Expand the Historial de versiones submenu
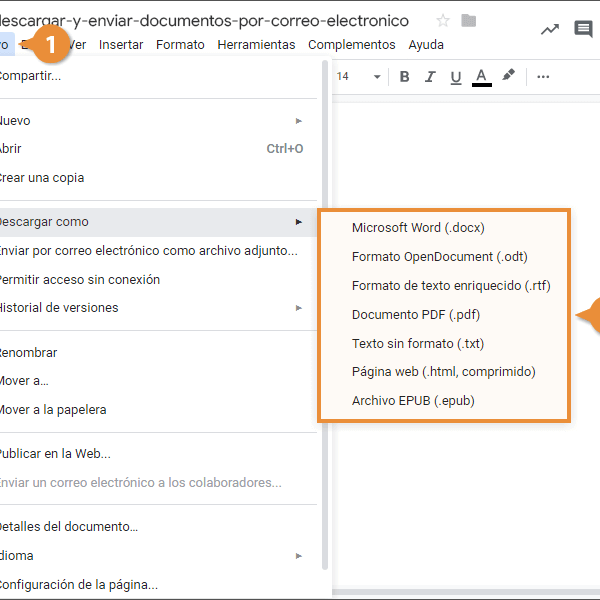The height and width of the screenshot is (600, 600). click(150, 308)
